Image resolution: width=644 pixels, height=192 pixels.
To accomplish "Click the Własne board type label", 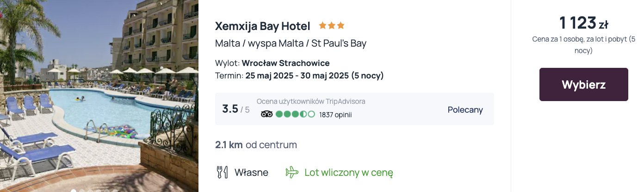I will (251, 173).
